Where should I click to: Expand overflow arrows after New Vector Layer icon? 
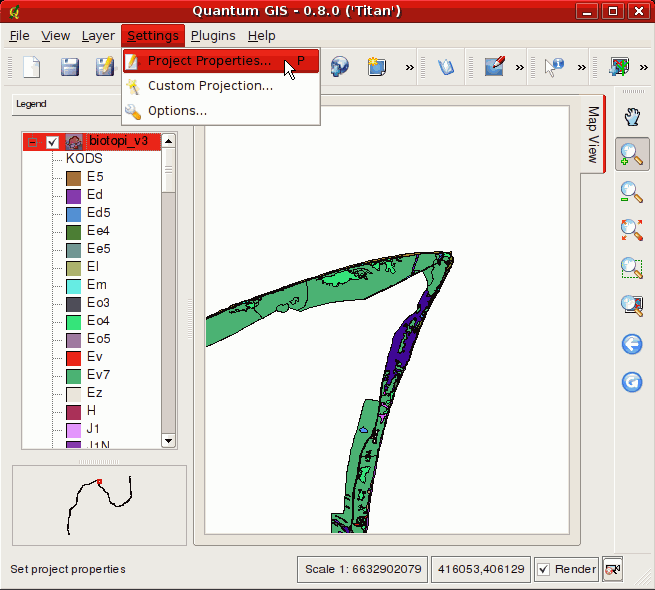pyautogui.click(x=409, y=67)
